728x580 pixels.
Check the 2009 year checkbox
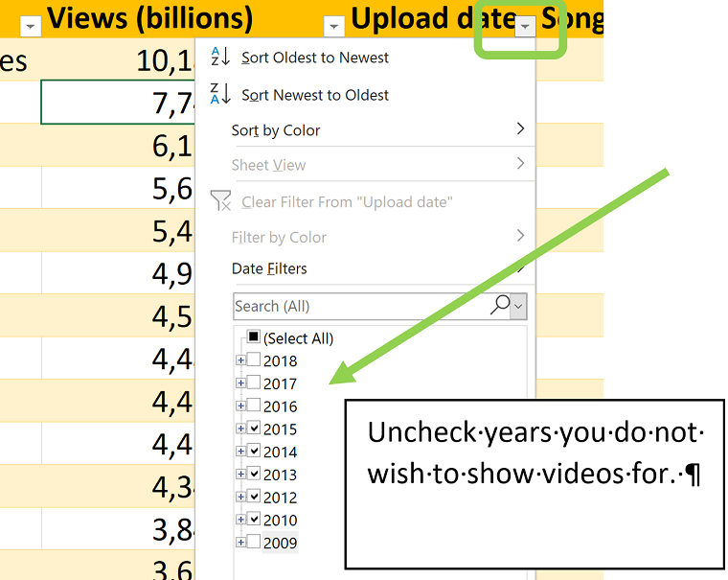(254, 541)
